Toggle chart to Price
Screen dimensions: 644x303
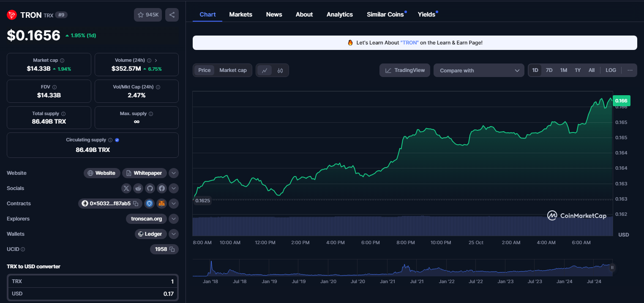point(205,70)
